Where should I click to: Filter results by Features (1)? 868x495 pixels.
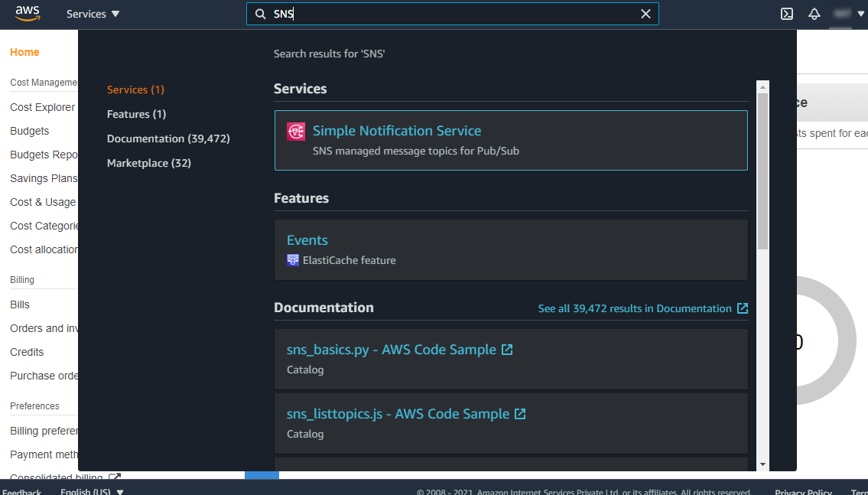[137, 114]
